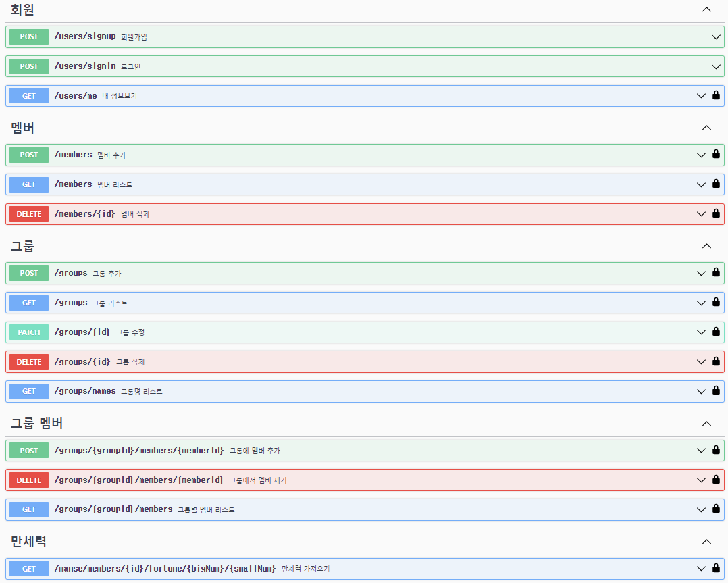Collapse the 만세력 section
The width and height of the screenshot is (728, 583).
point(706,542)
